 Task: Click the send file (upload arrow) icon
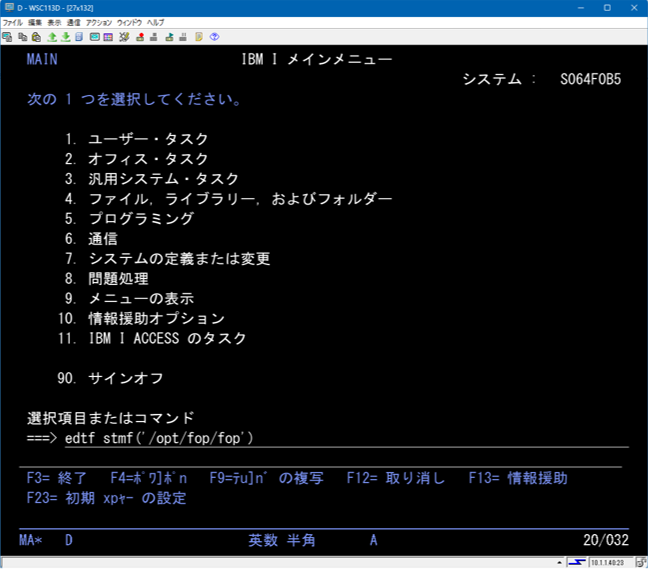point(52,37)
